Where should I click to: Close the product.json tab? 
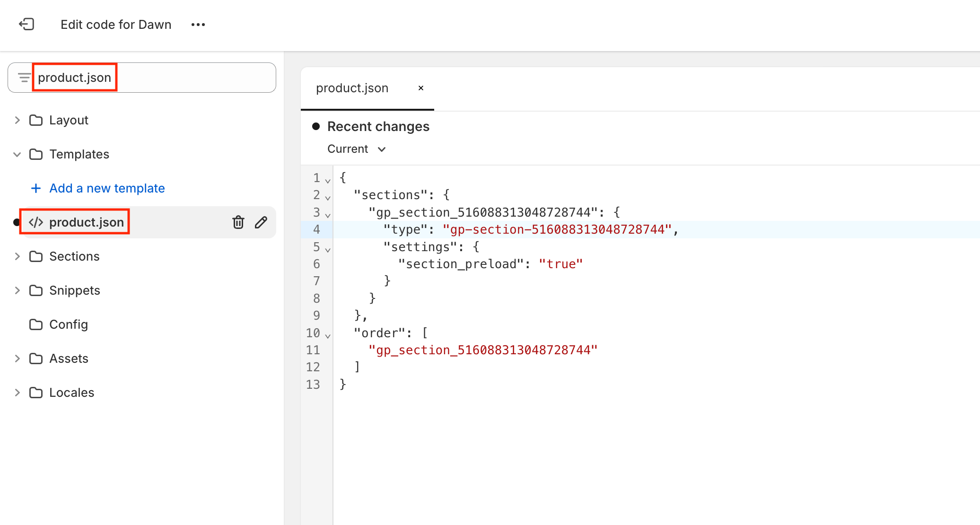click(x=421, y=88)
